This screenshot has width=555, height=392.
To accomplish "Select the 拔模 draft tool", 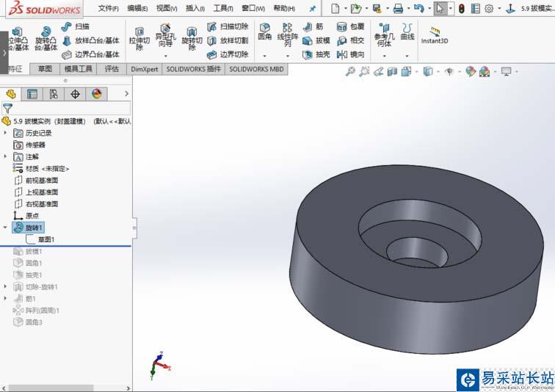I will 316,40.
